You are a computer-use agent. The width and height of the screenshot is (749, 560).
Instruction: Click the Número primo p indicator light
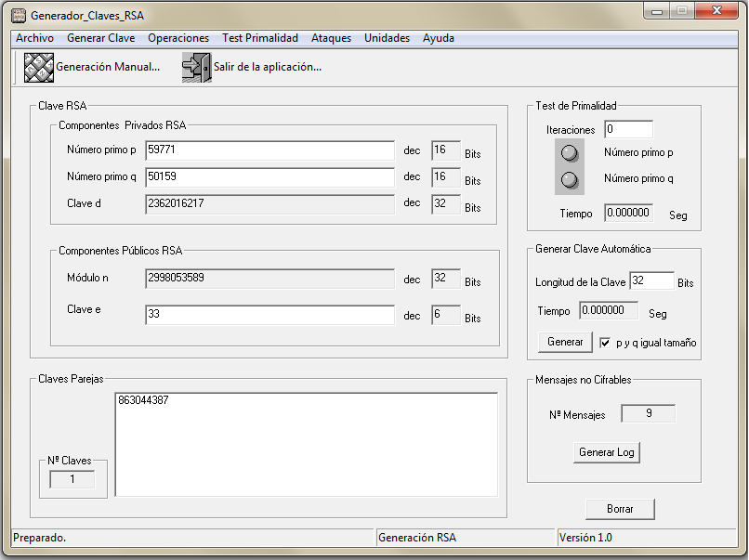tap(570, 153)
